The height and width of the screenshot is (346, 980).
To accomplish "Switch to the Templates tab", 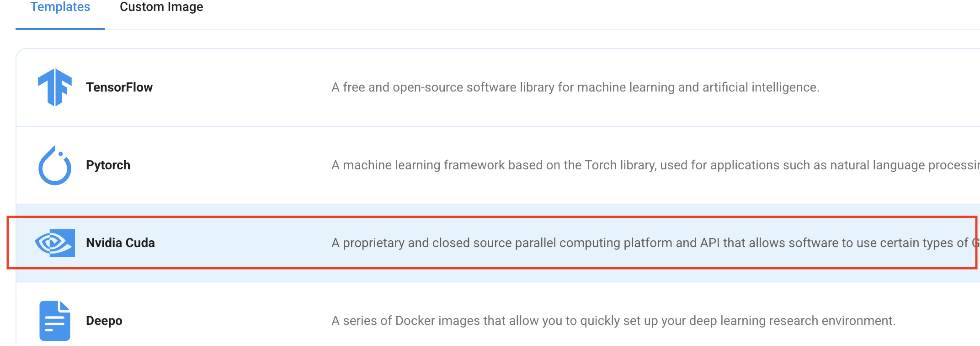I will click(60, 7).
